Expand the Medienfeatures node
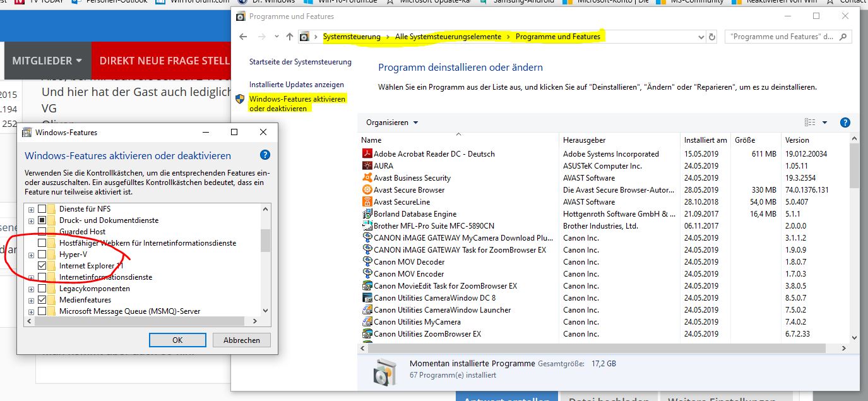 pyautogui.click(x=31, y=300)
